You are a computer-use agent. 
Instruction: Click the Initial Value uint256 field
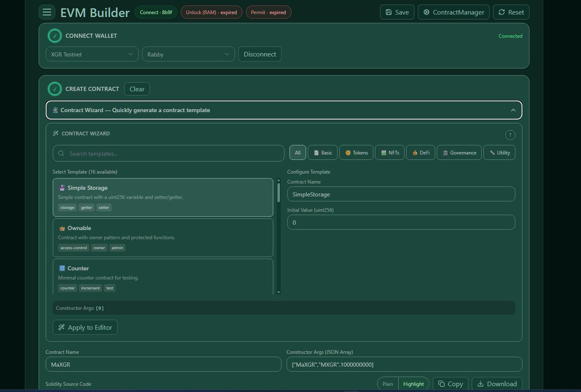(x=401, y=222)
